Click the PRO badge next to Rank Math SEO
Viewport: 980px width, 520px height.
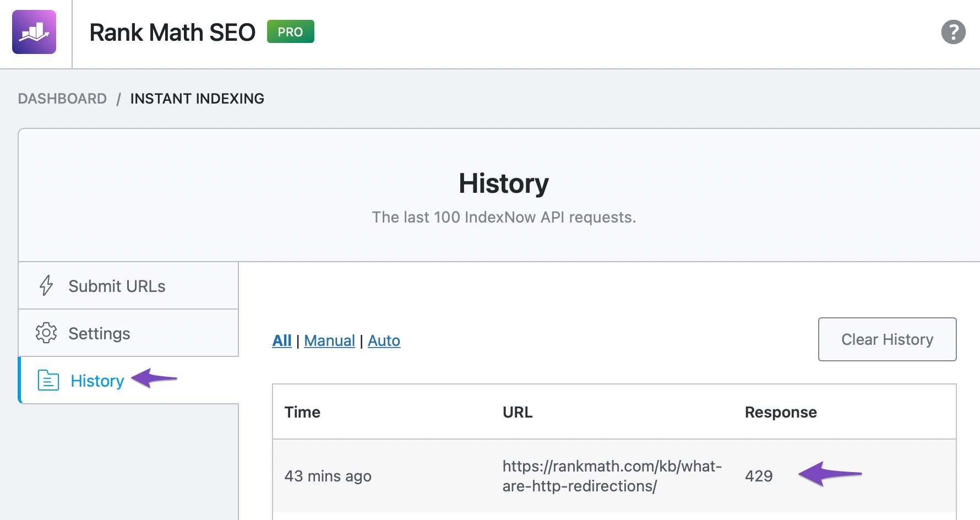[x=291, y=32]
